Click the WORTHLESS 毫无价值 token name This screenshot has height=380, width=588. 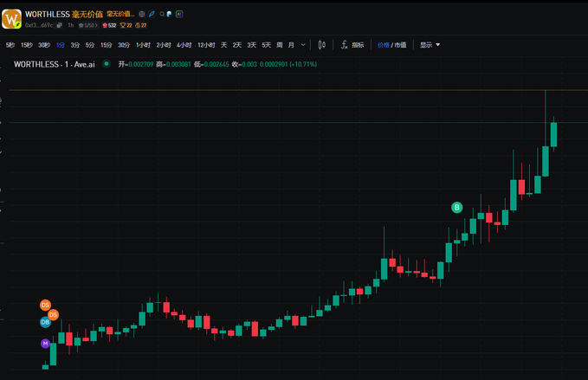click(x=64, y=14)
